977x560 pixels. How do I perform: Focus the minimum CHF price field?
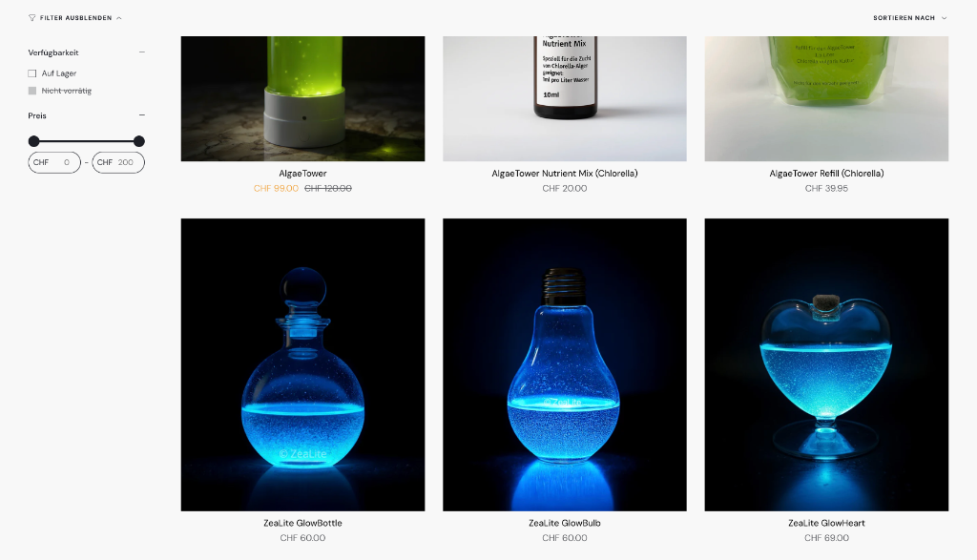point(54,162)
